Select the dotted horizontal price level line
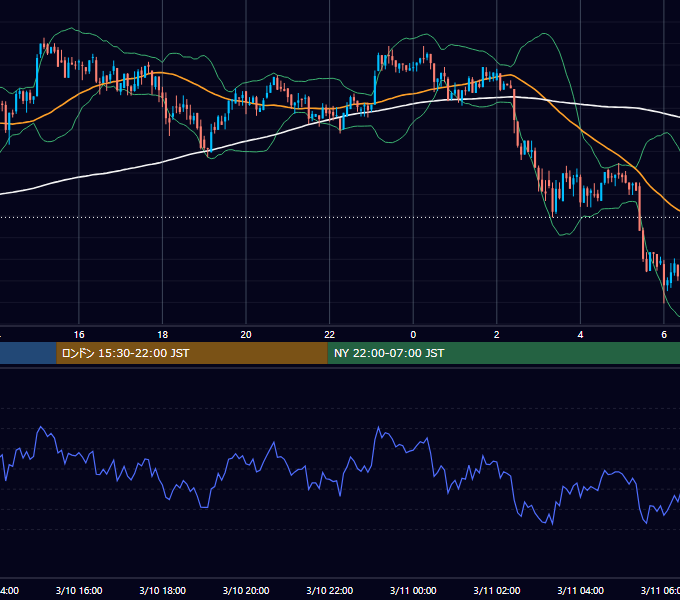 point(340,217)
